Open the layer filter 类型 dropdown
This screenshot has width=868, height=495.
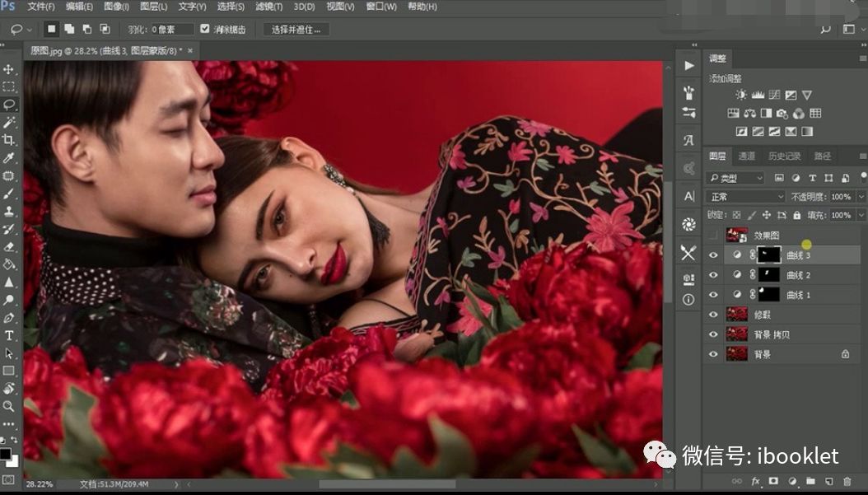click(x=735, y=178)
